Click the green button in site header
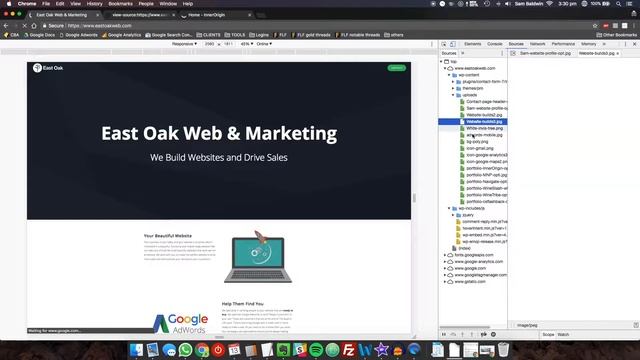Viewport: 640px width, 360px height. pyautogui.click(x=396, y=68)
